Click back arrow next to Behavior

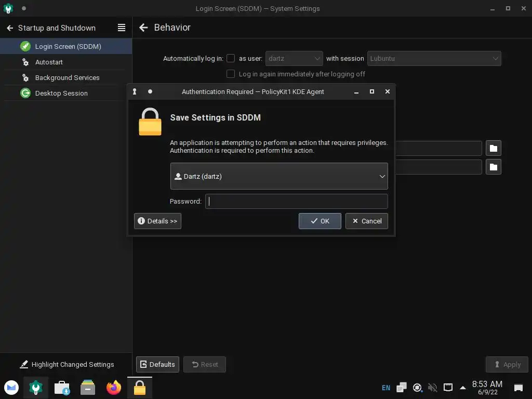[143, 28]
